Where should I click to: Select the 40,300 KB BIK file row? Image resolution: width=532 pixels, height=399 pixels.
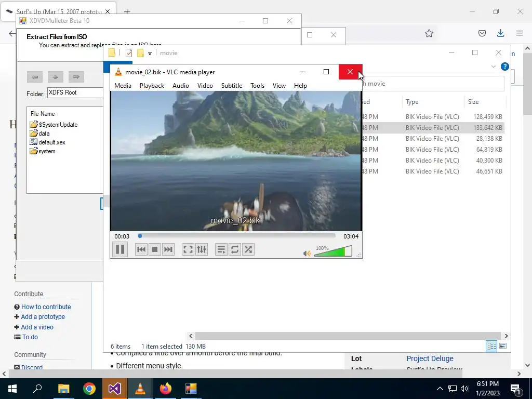pos(433,160)
